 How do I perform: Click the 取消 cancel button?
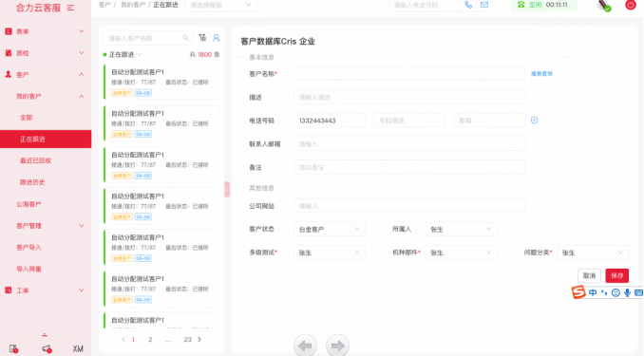pyautogui.click(x=589, y=275)
